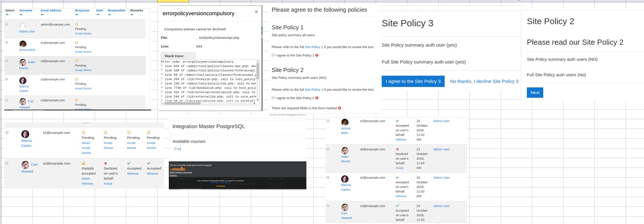Click 's8@example.com' in the dated responses table
This screenshot has height=224, width=644.
[373, 149]
